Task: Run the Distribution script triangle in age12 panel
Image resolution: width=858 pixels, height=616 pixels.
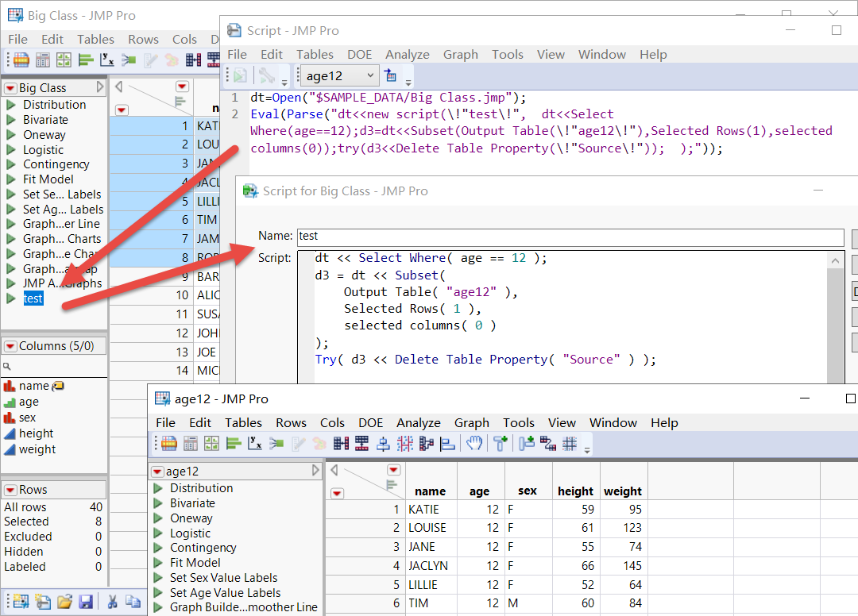Action: click(158, 488)
